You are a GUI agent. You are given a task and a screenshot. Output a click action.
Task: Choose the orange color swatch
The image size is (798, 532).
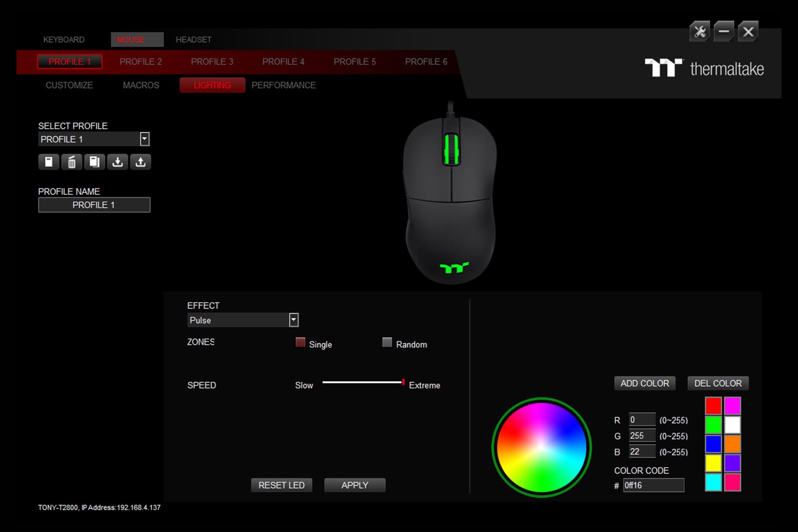732,444
